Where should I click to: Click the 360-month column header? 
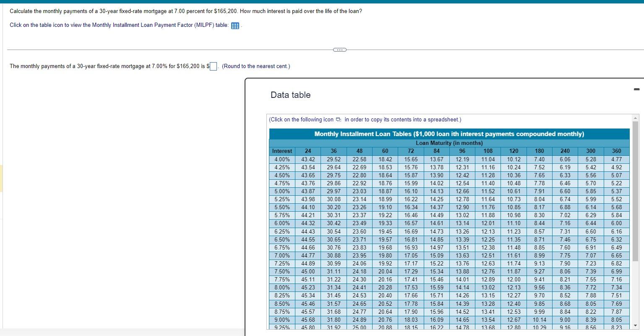[x=617, y=151]
